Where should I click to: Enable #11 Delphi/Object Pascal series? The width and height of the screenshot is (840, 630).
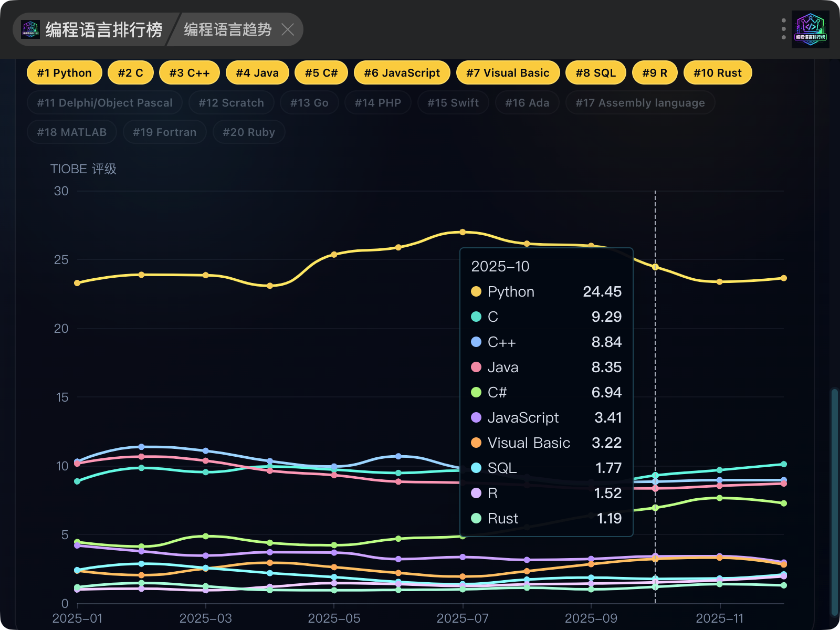click(x=104, y=102)
